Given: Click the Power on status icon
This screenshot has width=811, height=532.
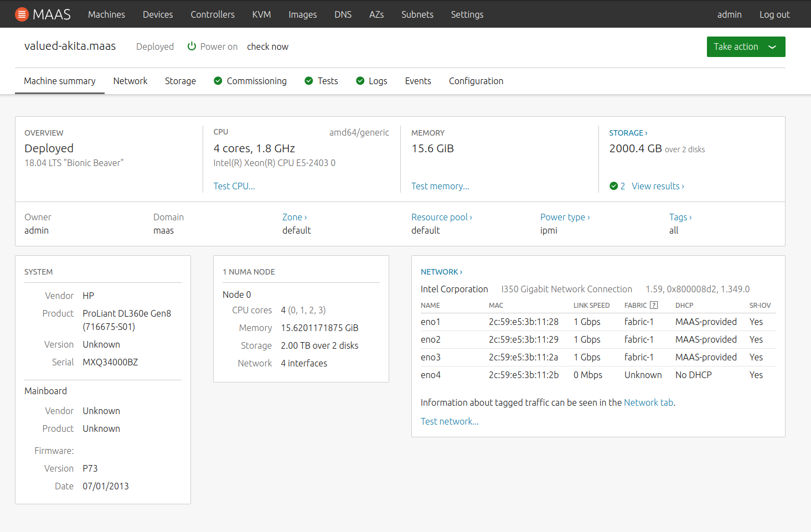Looking at the screenshot, I should 192,47.
